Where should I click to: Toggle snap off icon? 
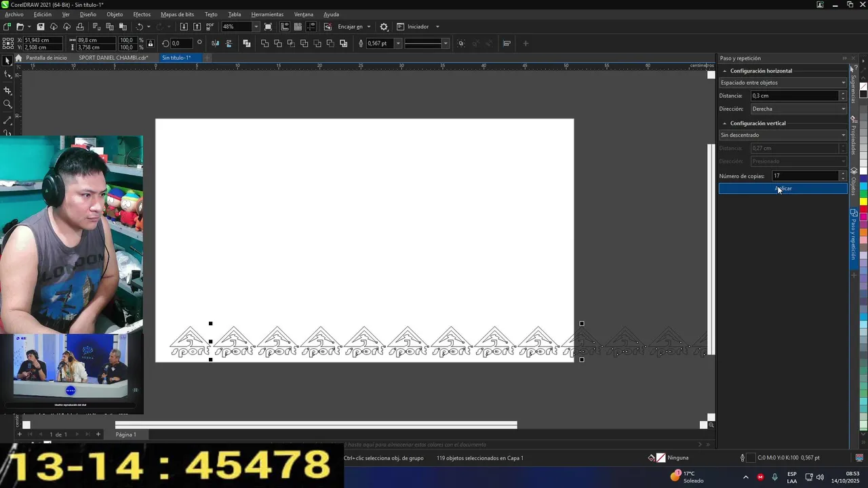coord(328,26)
